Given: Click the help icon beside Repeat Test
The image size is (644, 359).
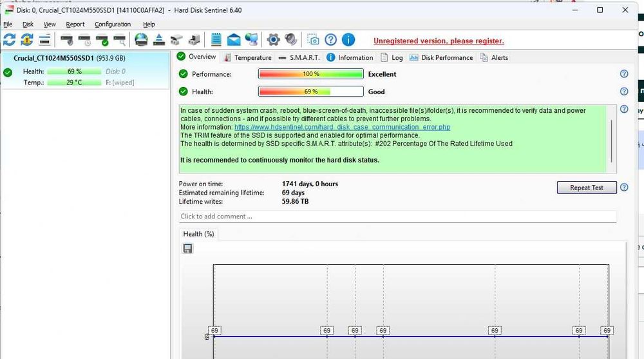Looking at the screenshot, I should click(x=624, y=188).
